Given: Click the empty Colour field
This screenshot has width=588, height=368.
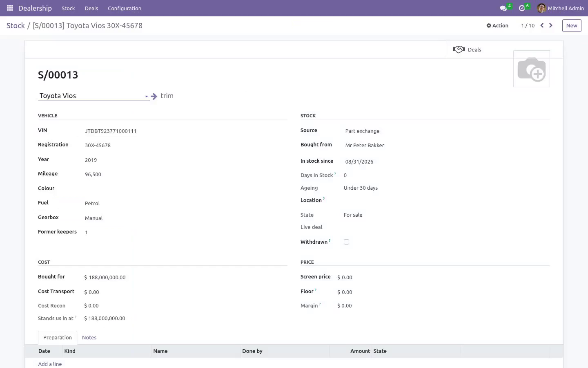Looking at the screenshot, I should 185,189.
